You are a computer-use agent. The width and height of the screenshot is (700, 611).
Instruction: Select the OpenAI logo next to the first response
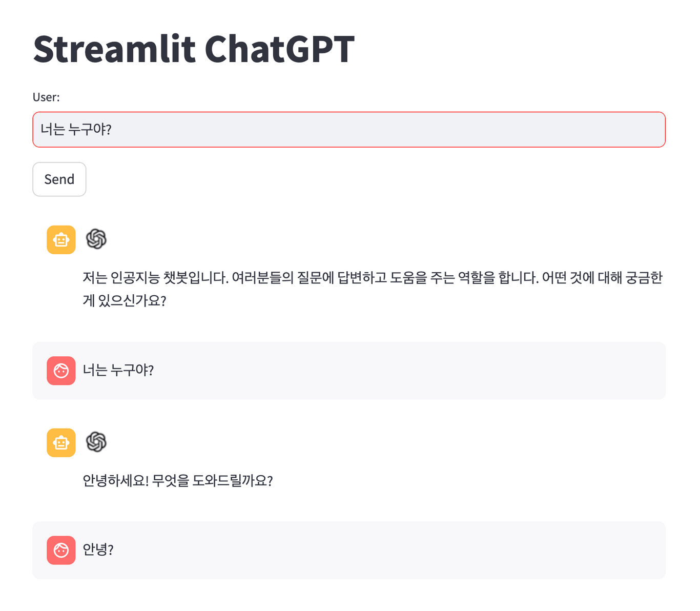(96, 239)
